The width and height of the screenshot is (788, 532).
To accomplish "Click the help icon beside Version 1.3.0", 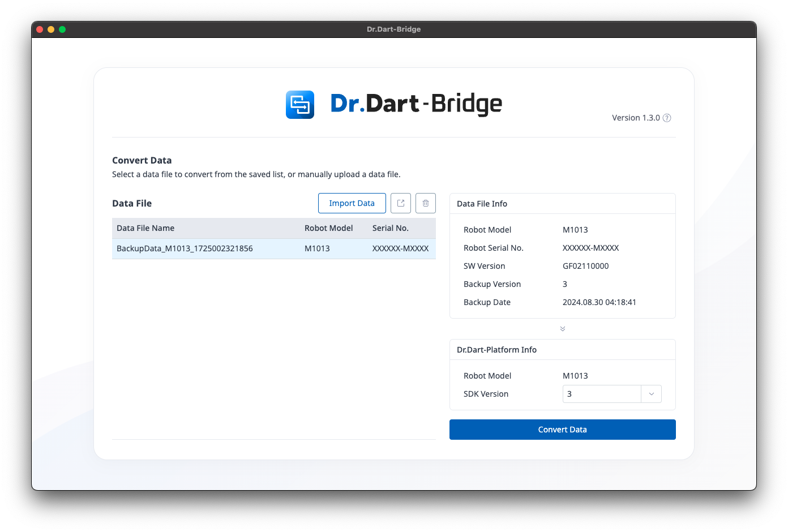I will pyautogui.click(x=667, y=118).
